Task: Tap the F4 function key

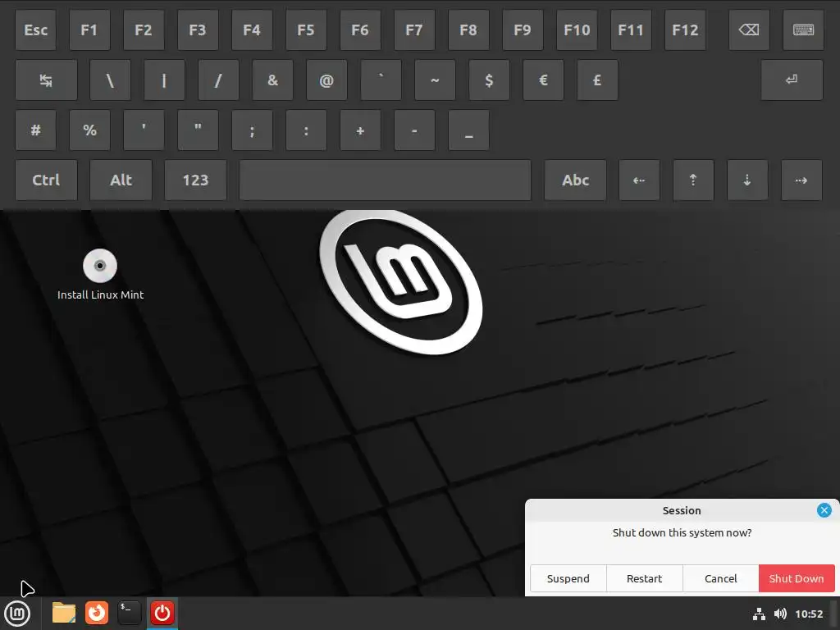Action: 252,30
